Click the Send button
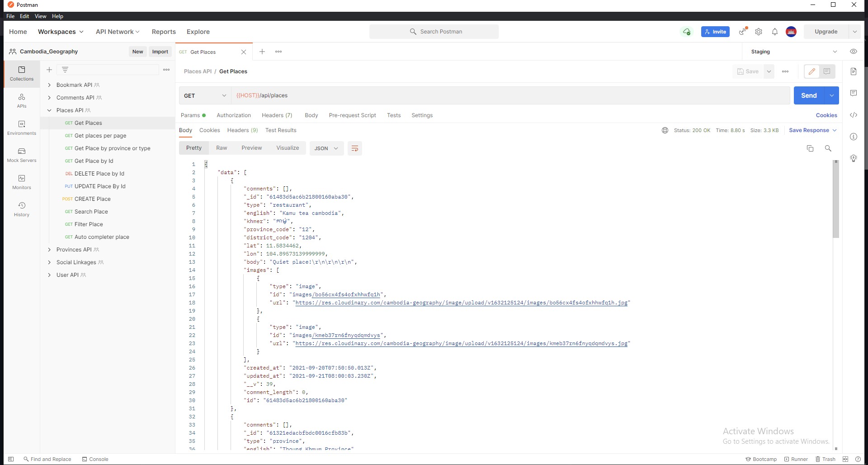The height and width of the screenshot is (465, 868). (x=809, y=95)
